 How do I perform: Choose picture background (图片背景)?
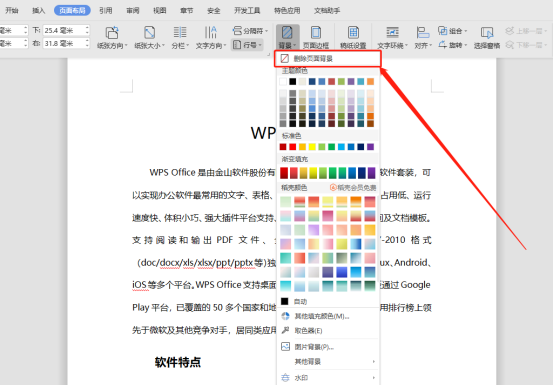(x=314, y=347)
